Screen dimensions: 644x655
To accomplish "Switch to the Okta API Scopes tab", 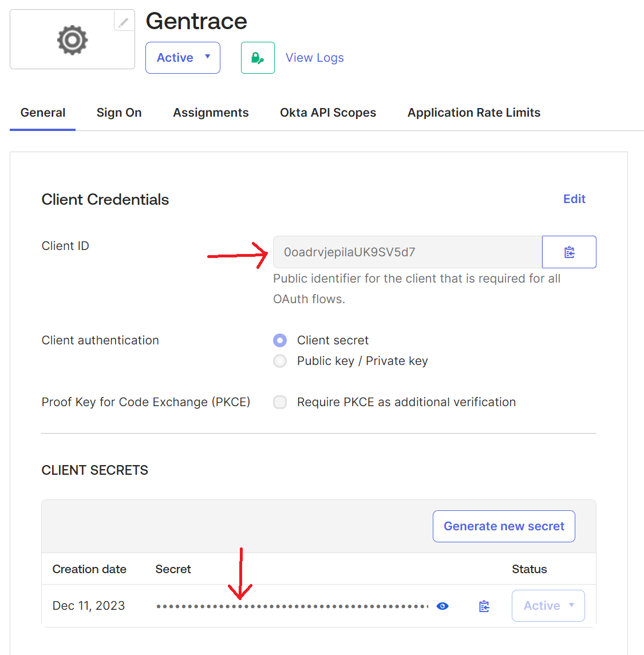I will point(327,112).
